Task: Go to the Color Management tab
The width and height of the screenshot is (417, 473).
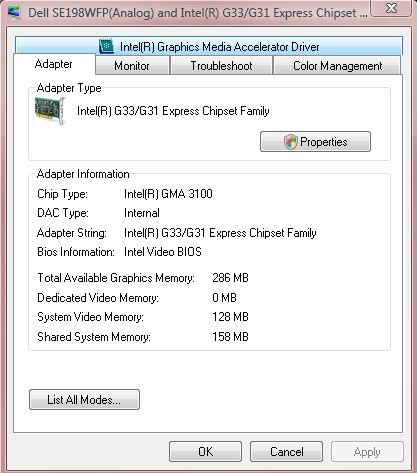Action: pyautogui.click(x=337, y=66)
